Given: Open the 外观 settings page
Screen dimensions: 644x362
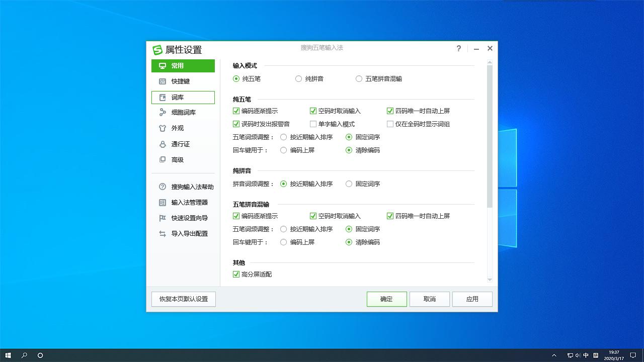Looking at the screenshot, I should [183, 128].
